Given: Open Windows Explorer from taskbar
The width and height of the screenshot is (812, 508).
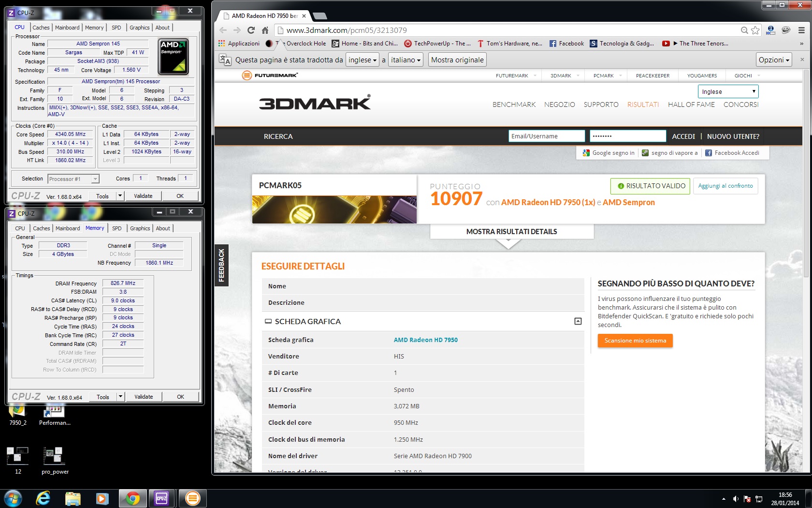Looking at the screenshot, I should (73, 498).
